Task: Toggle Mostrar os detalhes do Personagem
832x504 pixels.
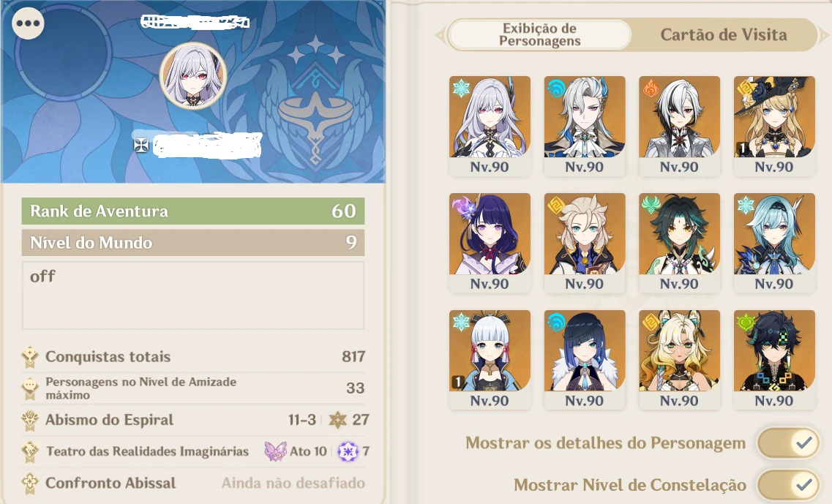Action: click(788, 443)
